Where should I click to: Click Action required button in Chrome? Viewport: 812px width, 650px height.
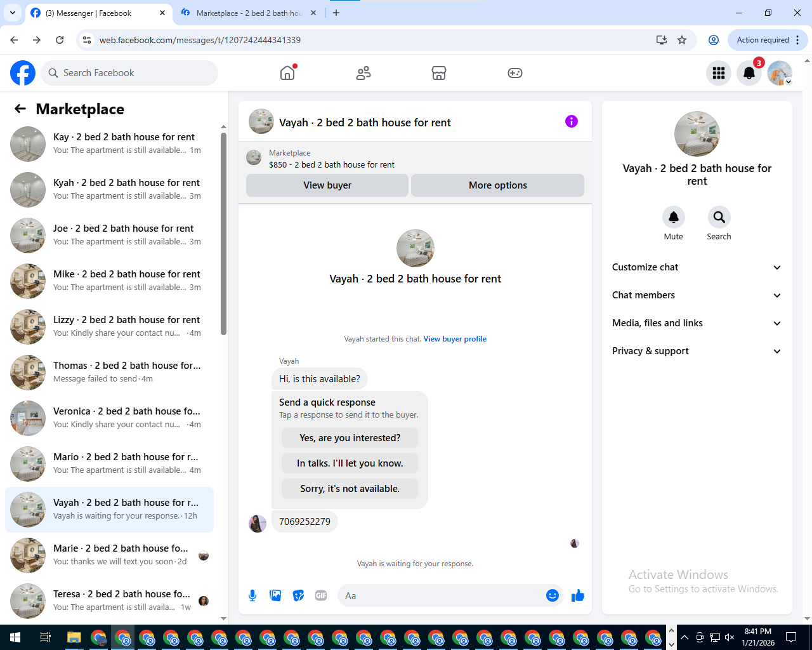coord(768,40)
